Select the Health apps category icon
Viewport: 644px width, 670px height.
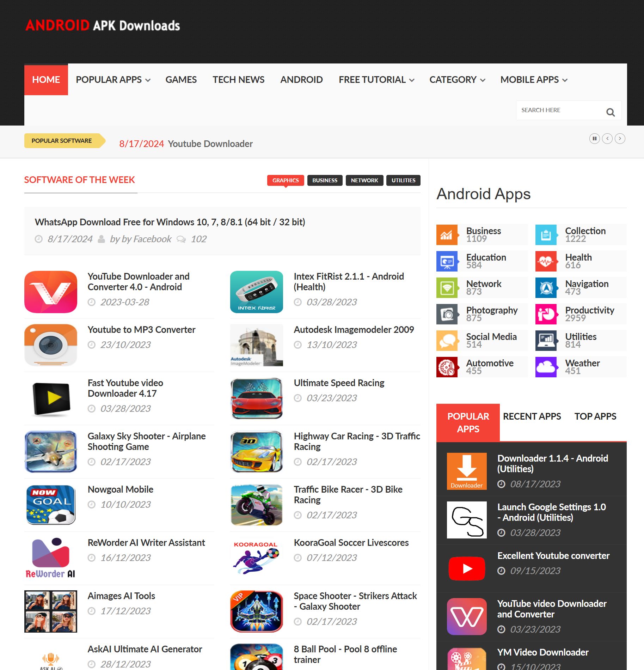pos(546,261)
